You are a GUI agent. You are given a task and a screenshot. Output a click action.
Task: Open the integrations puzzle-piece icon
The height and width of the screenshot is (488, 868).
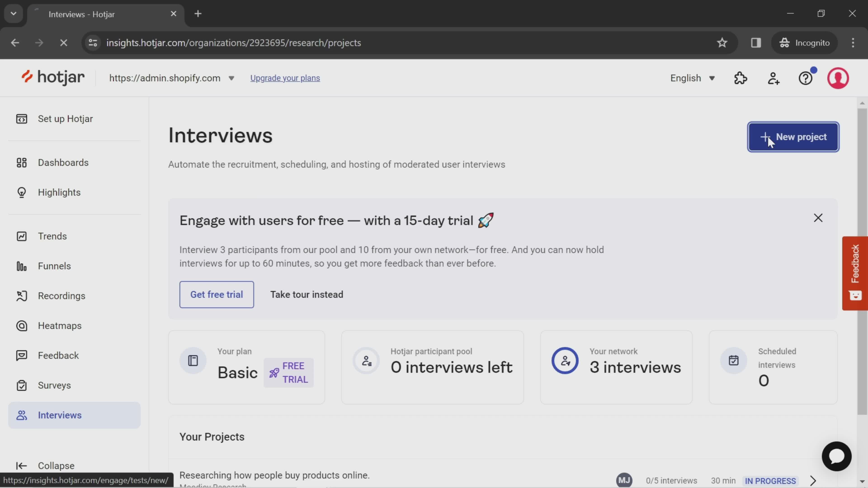[741, 78]
